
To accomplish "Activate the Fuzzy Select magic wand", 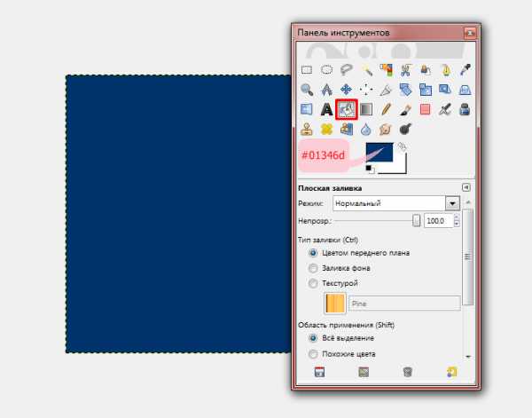I will (x=366, y=70).
